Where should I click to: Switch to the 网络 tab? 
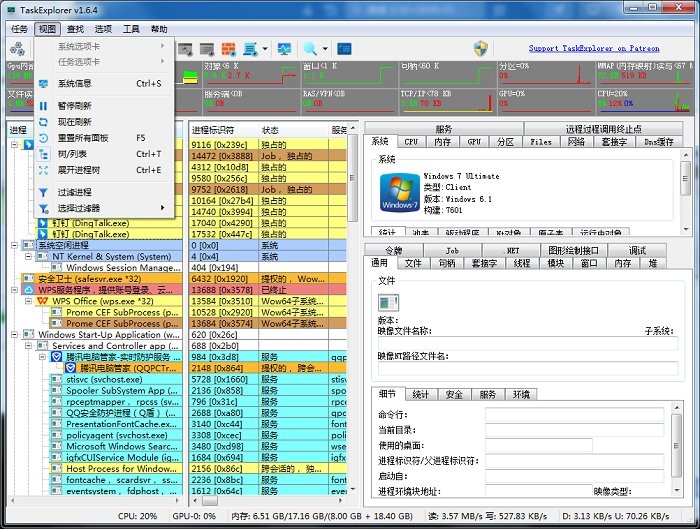(x=576, y=142)
